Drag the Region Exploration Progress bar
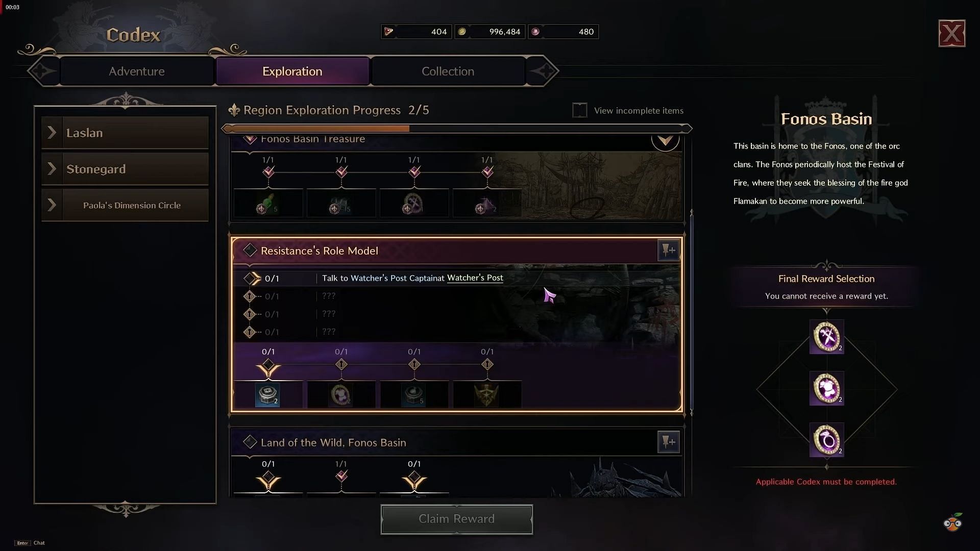 click(458, 128)
